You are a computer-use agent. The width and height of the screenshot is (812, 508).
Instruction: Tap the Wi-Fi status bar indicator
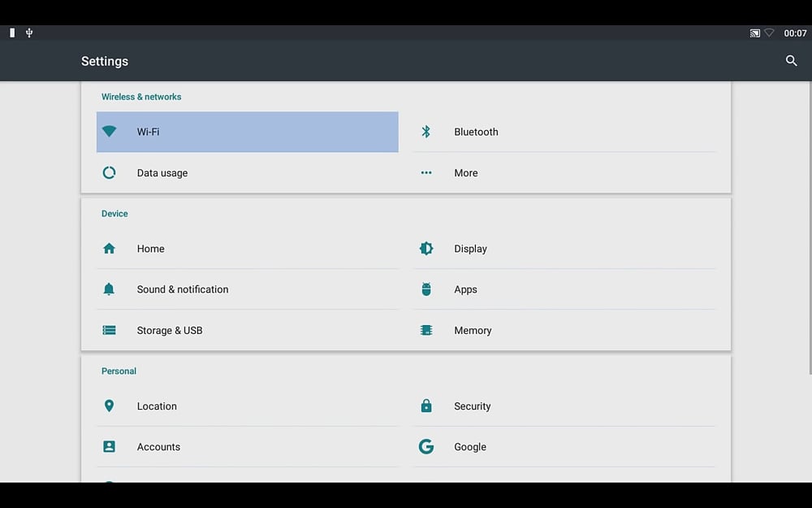(769, 33)
